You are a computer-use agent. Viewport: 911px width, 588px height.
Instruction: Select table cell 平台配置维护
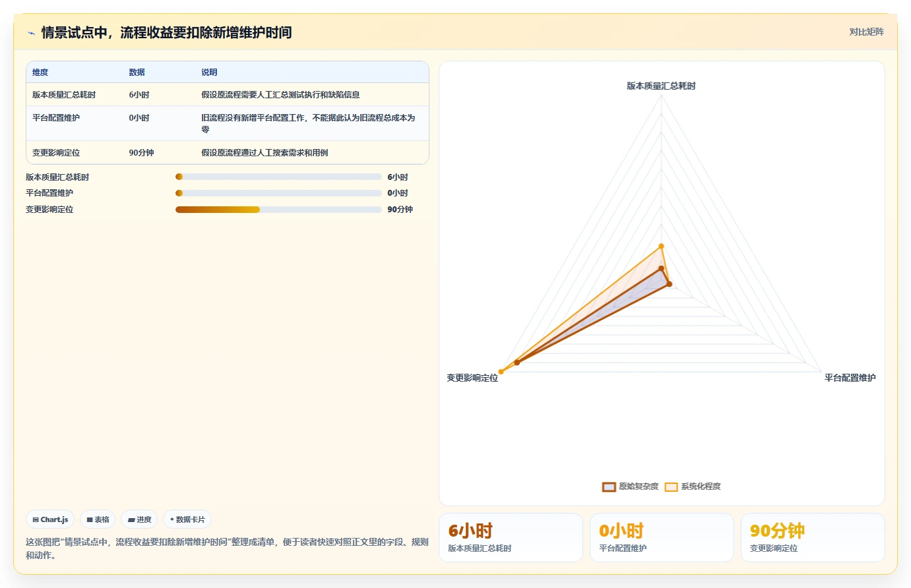click(56, 118)
